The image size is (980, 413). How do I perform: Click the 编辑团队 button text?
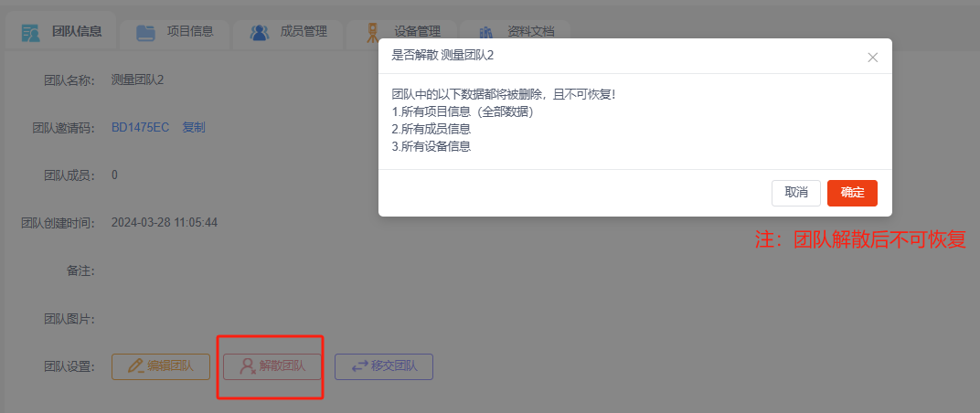coord(171,366)
